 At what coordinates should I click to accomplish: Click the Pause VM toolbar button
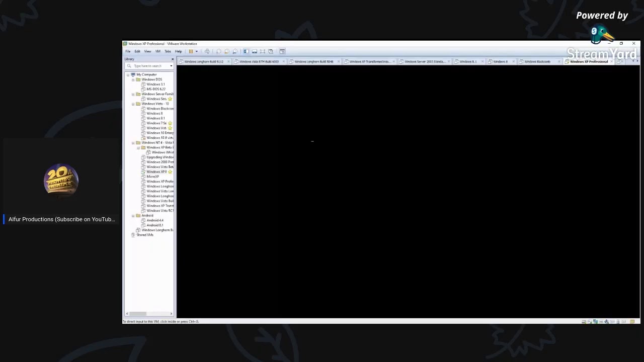coord(191,51)
